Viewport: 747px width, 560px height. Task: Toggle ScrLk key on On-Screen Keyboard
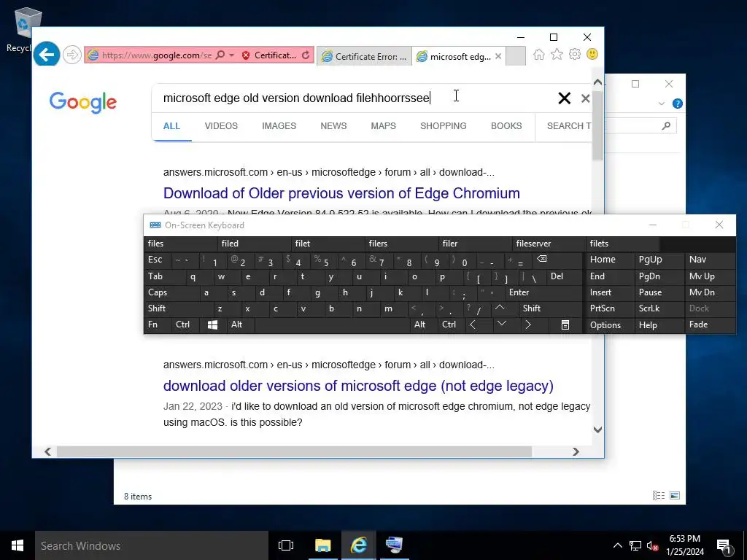(x=659, y=308)
